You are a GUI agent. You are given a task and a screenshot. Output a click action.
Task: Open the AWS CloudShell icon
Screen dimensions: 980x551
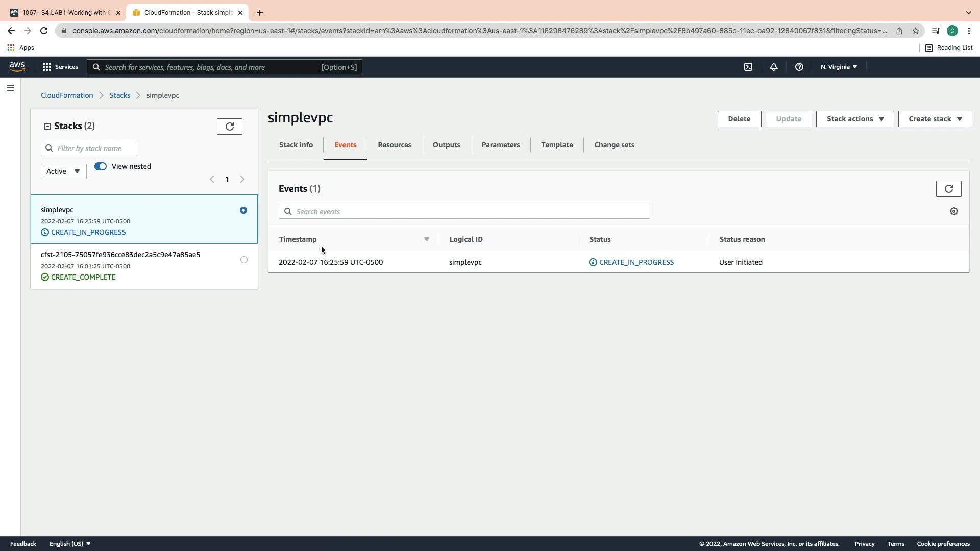point(748,67)
